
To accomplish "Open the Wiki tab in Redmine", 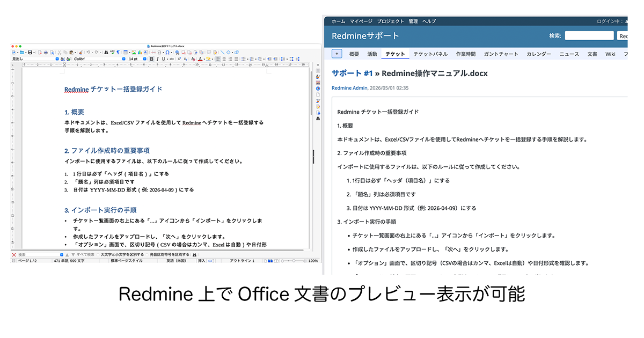I will coord(610,54).
